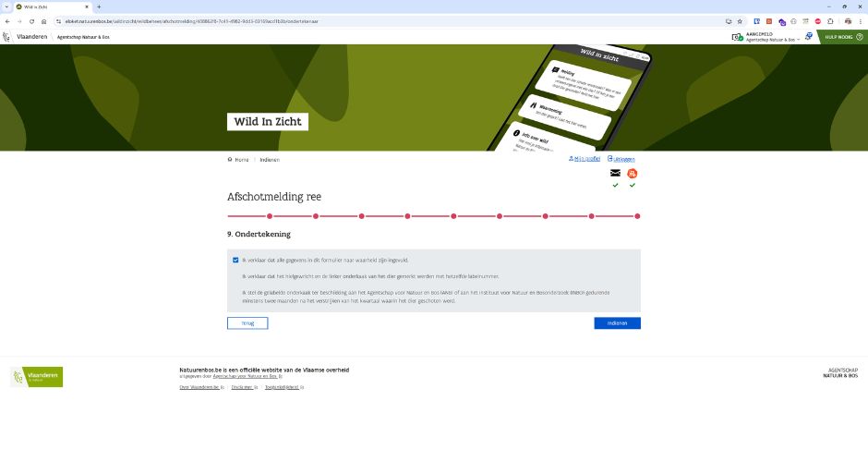The width and height of the screenshot is (868, 462).
Task: Reload the page using the browser refresh icon
Action: [31, 20]
